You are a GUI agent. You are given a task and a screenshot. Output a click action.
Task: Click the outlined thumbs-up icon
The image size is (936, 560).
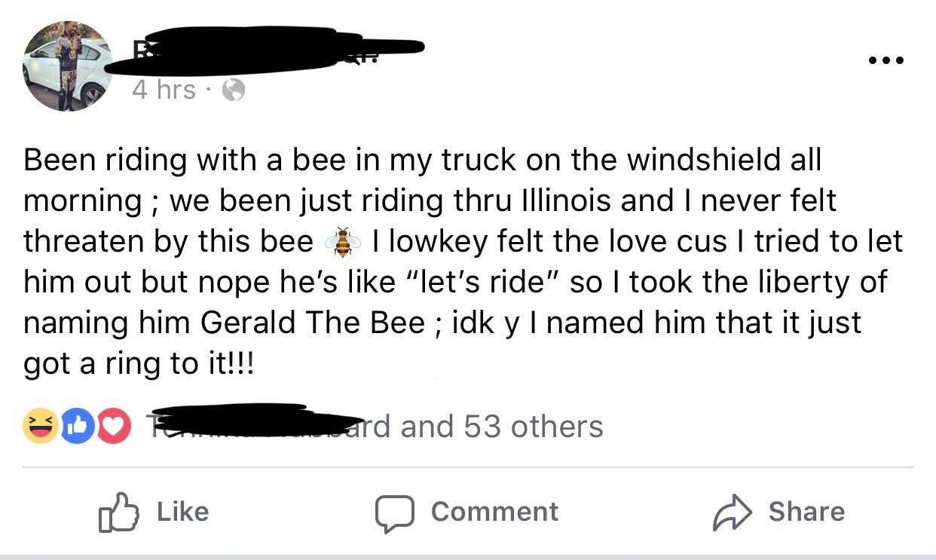[118, 513]
